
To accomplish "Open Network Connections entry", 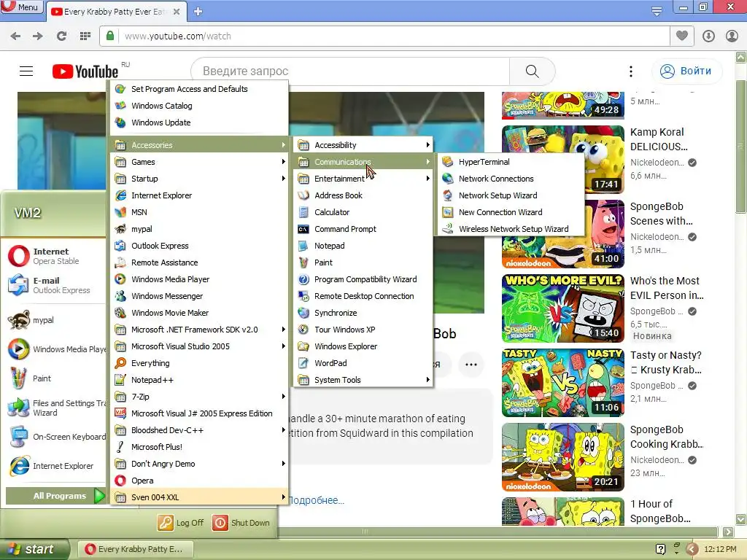I will coord(510,179).
